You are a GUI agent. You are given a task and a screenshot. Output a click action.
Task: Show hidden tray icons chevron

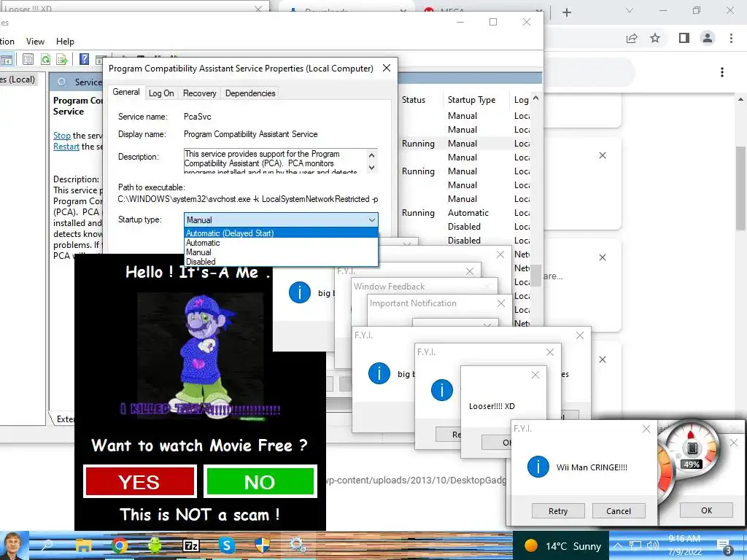pyautogui.click(x=617, y=545)
